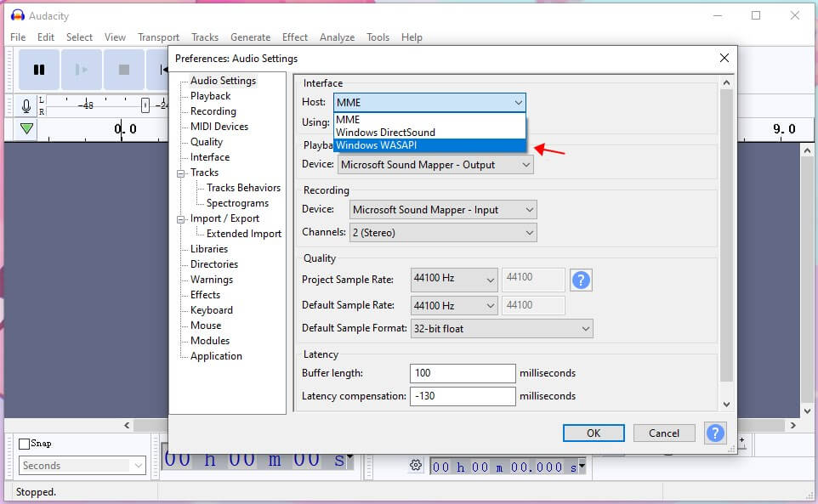
Task: Select Libraries in preferences tree
Action: [209, 249]
